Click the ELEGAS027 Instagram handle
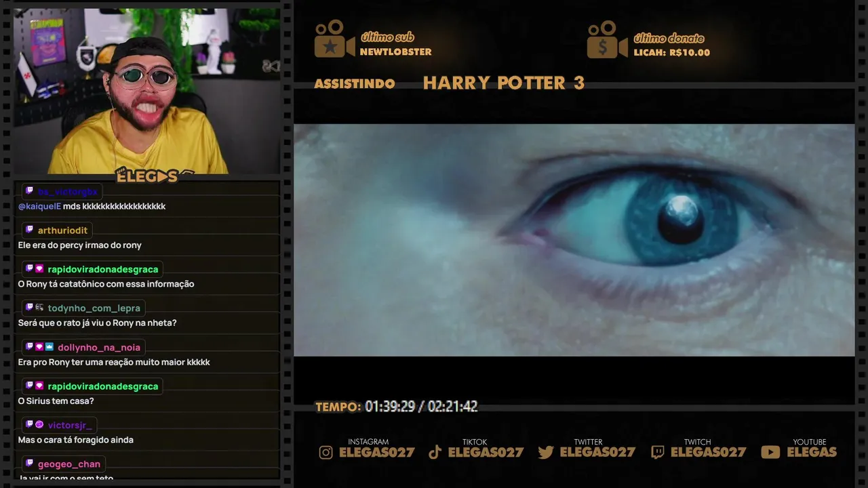The height and width of the screenshot is (488, 868). pos(376,452)
